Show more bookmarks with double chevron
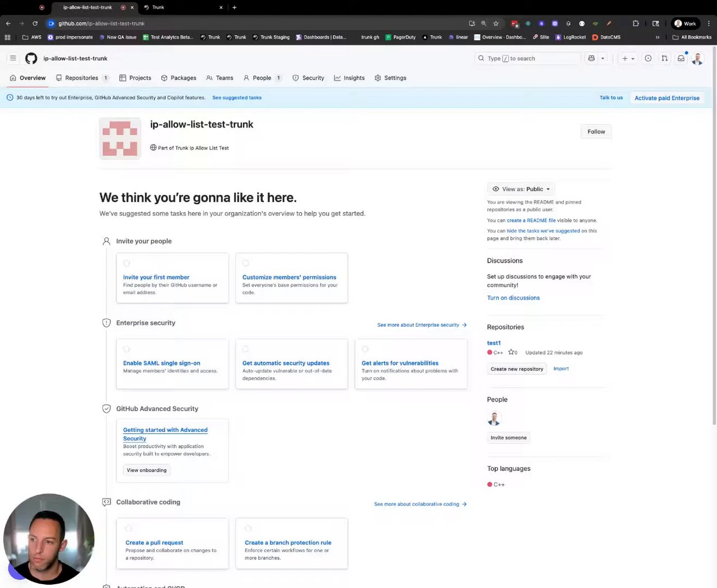Image resolution: width=717 pixels, height=588 pixels. [x=657, y=38]
